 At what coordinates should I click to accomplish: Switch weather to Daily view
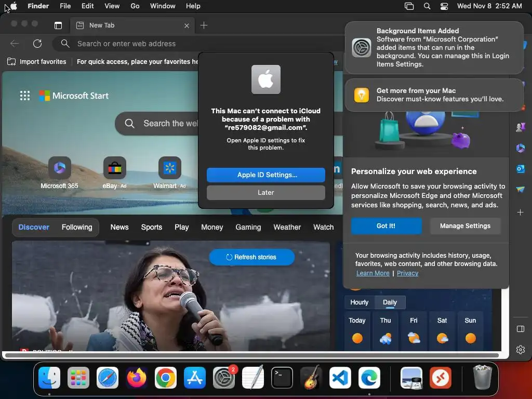coord(390,302)
